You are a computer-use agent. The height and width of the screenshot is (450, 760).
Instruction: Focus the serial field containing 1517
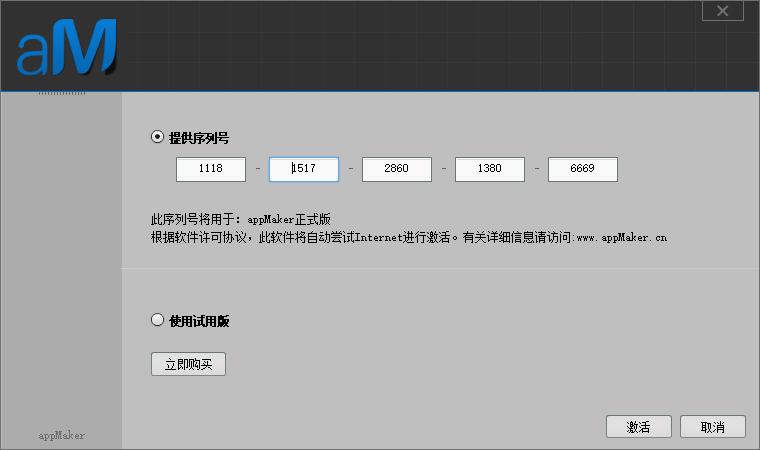(x=304, y=169)
